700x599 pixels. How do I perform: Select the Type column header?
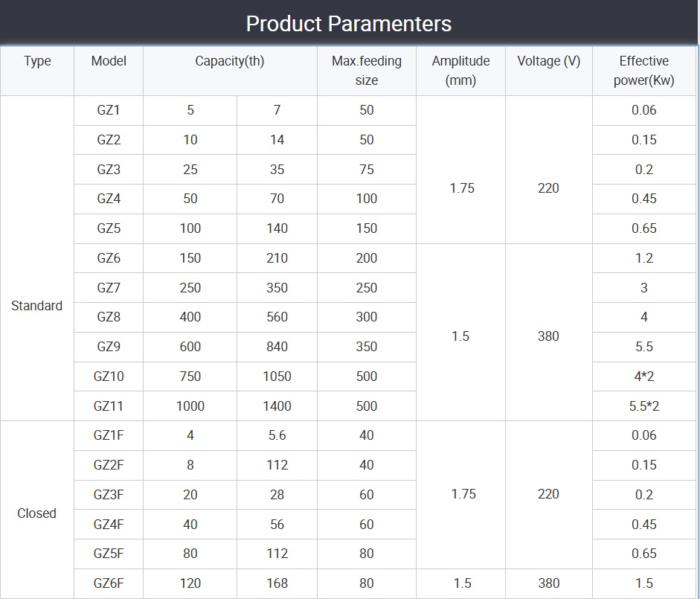(x=37, y=62)
